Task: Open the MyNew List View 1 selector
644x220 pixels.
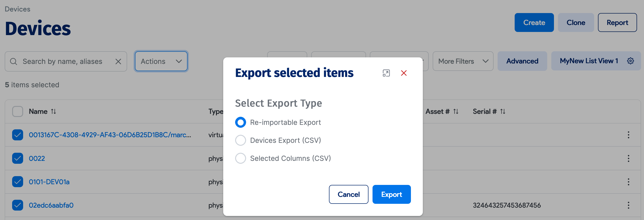Action: coord(589,61)
